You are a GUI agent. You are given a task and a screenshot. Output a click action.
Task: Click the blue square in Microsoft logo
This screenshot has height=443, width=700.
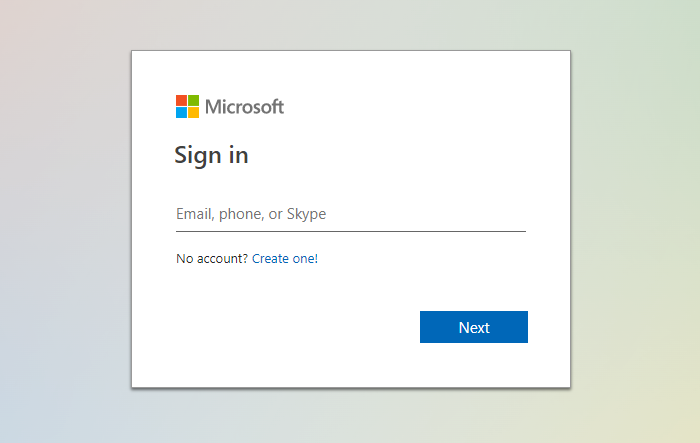[x=181, y=112]
